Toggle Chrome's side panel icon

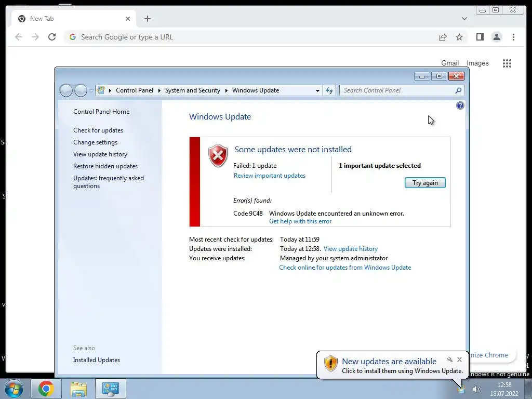480,37
